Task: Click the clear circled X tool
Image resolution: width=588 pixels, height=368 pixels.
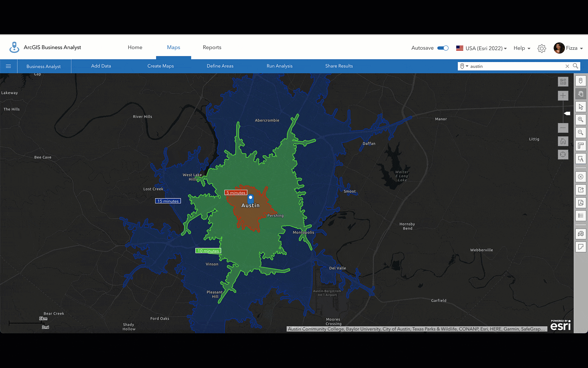Action: (x=581, y=177)
